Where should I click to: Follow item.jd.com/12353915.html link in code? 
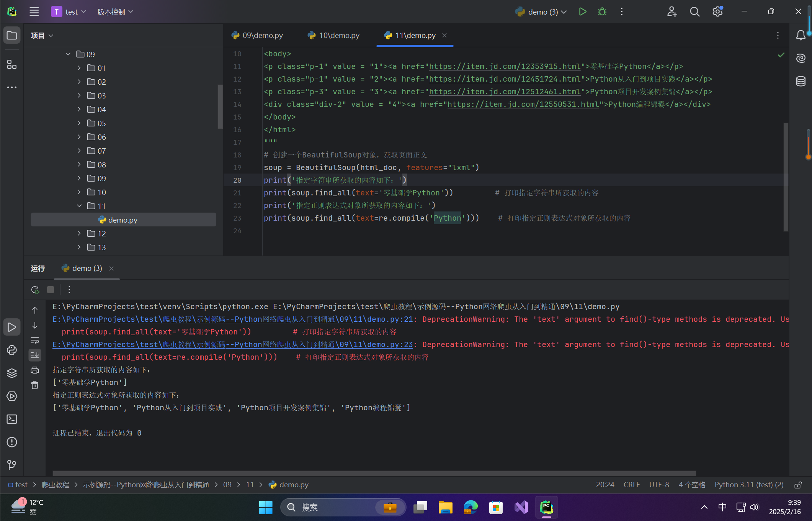point(505,66)
